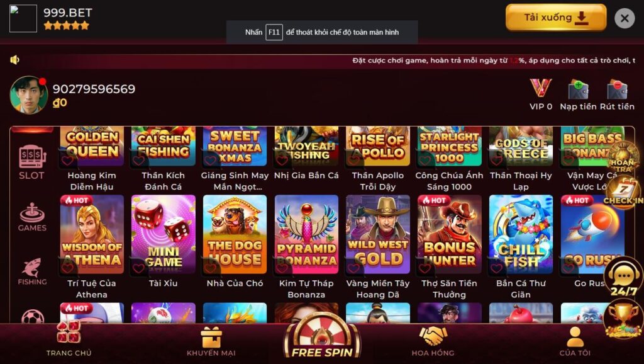
Task: Open The Dog House game thumbnail
Action: pyautogui.click(x=235, y=234)
